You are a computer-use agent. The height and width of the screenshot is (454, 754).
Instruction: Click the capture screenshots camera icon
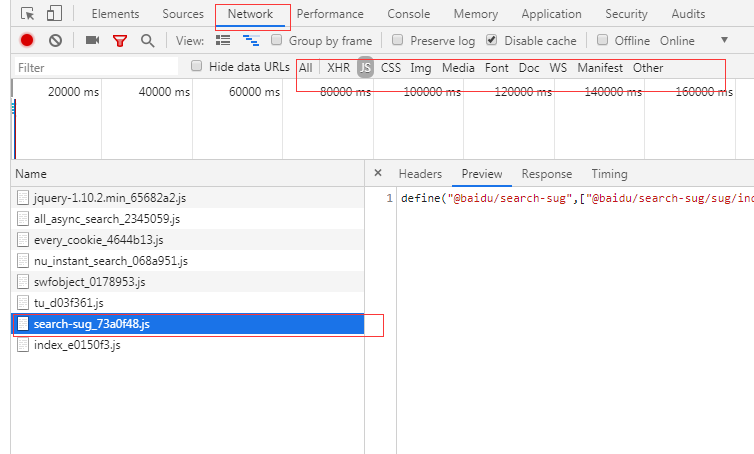[x=92, y=41]
